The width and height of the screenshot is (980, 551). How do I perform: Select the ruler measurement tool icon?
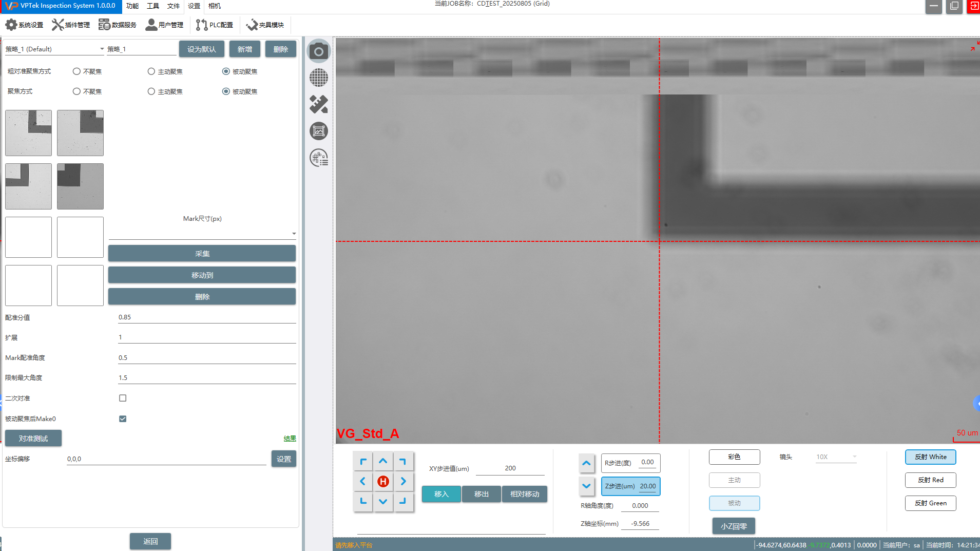click(318, 105)
